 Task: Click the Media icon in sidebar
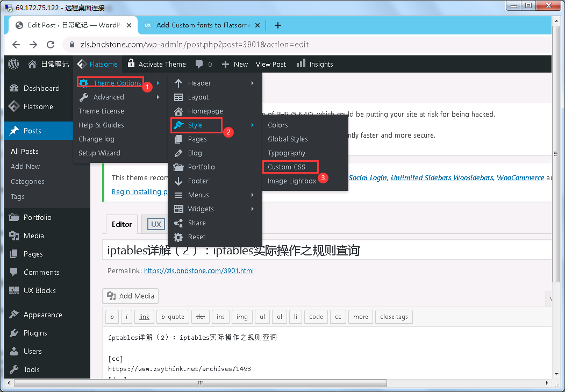[x=14, y=236]
